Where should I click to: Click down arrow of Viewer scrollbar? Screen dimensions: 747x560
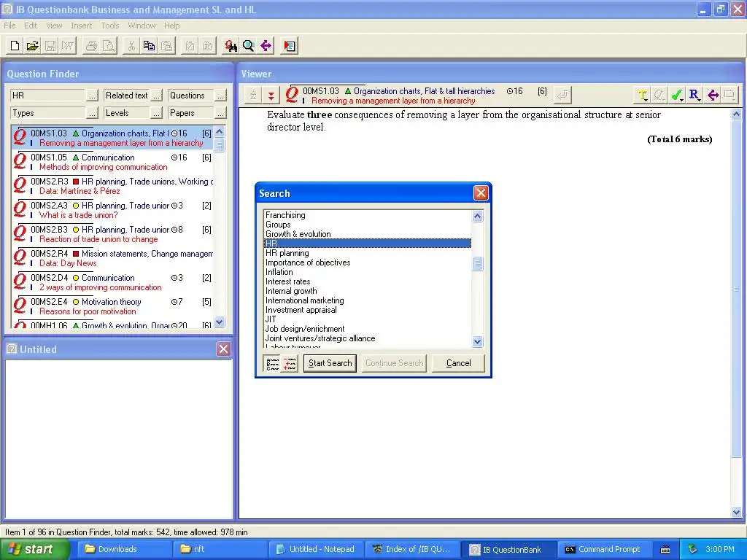click(x=736, y=513)
